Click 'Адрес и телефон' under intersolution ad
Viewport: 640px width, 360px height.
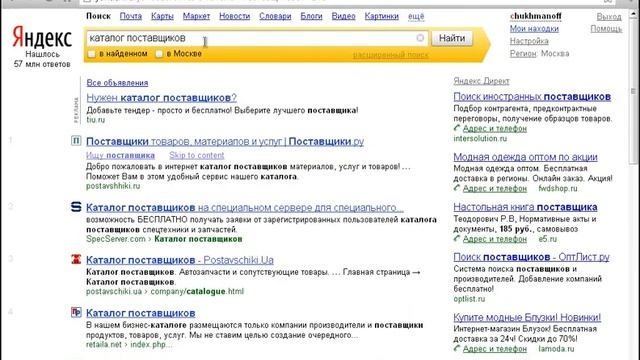click(495, 129)
